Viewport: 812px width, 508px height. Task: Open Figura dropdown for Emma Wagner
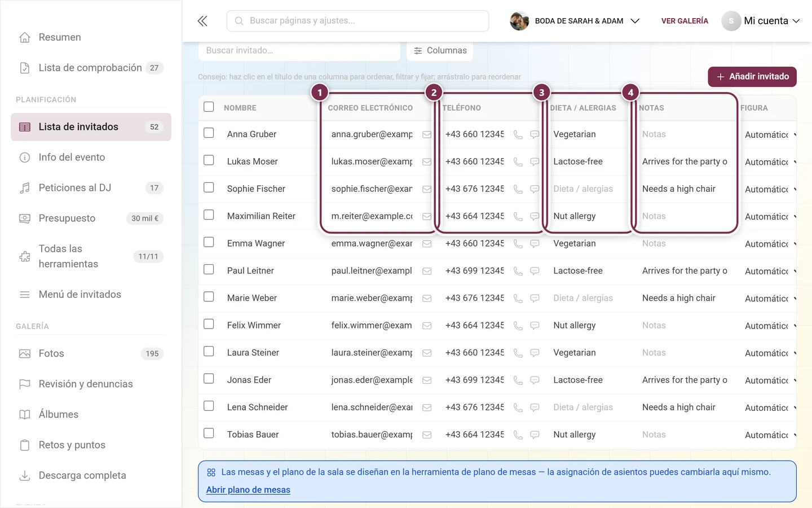[x=770, y=244]
